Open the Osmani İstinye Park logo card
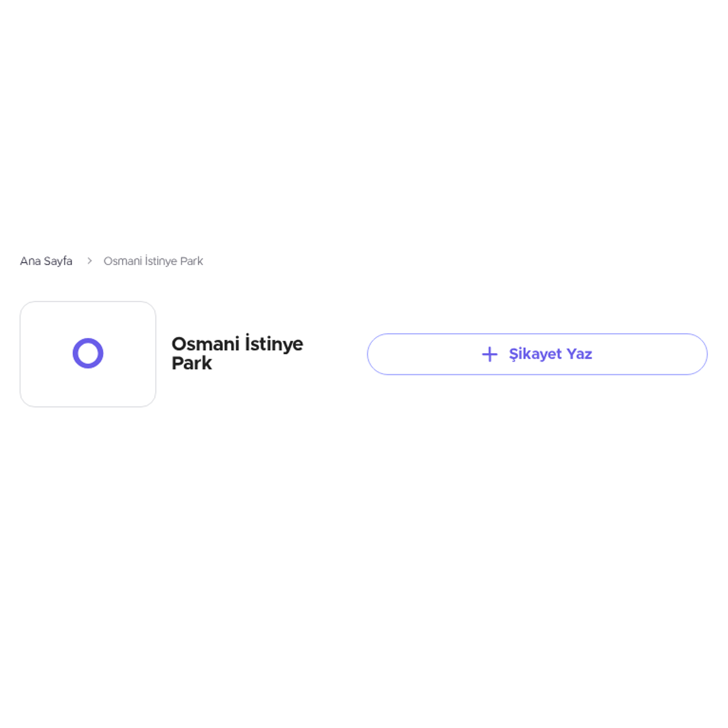Image resolution: width=728 pixels, height=728 pixels. point(88,354)
